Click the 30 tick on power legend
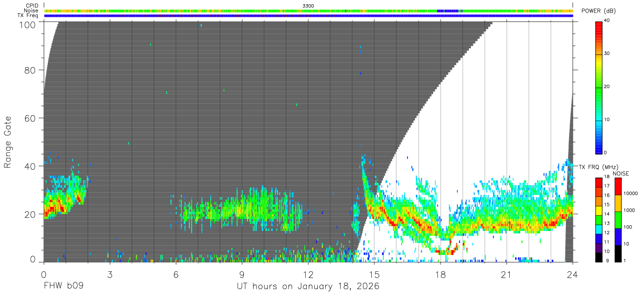Viewport: 644px width, 297px height. pyautogui.click(x=608, y=53)
